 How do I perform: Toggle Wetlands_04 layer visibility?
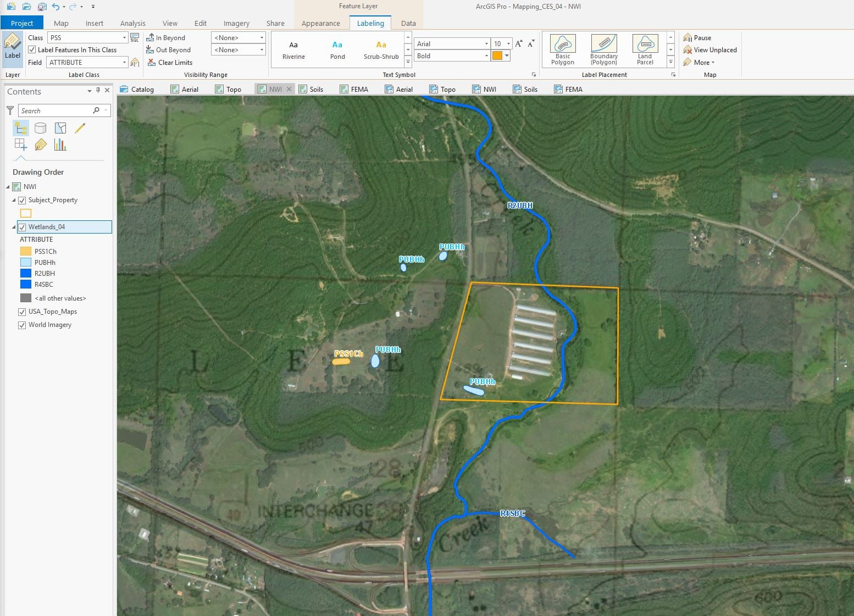[x=22, y=227]
